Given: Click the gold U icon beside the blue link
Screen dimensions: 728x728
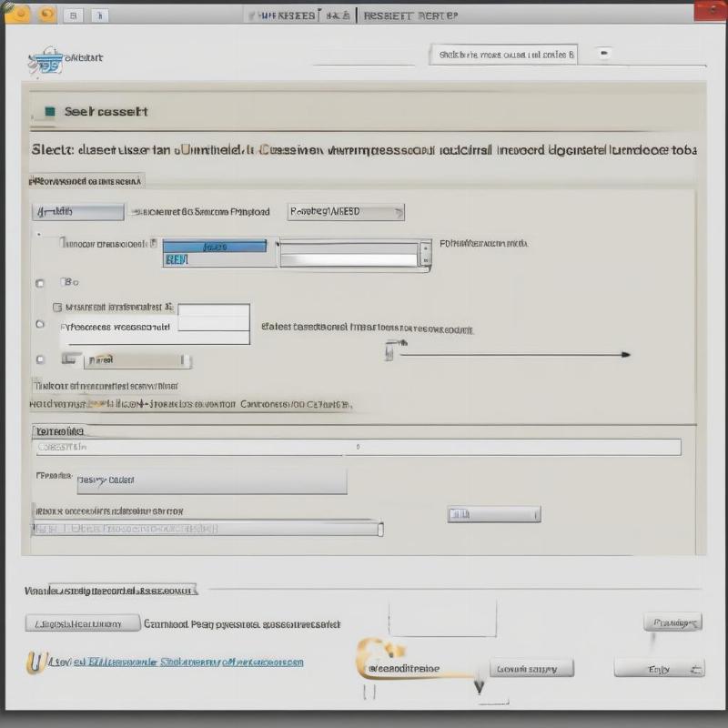Looking at the screenshot, I should [35, 662].
